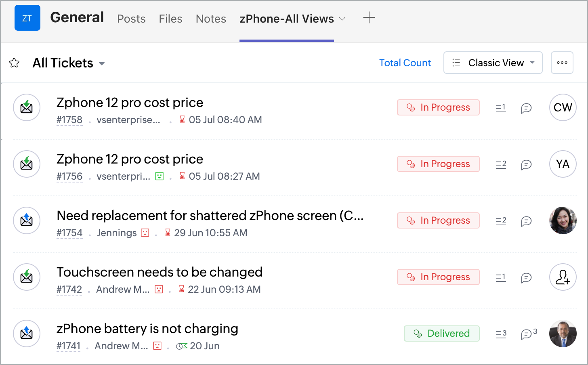This screenshot has width=588, height=365.
Task: Expand the All Tickets view dropdown
Action: [102, 63]
